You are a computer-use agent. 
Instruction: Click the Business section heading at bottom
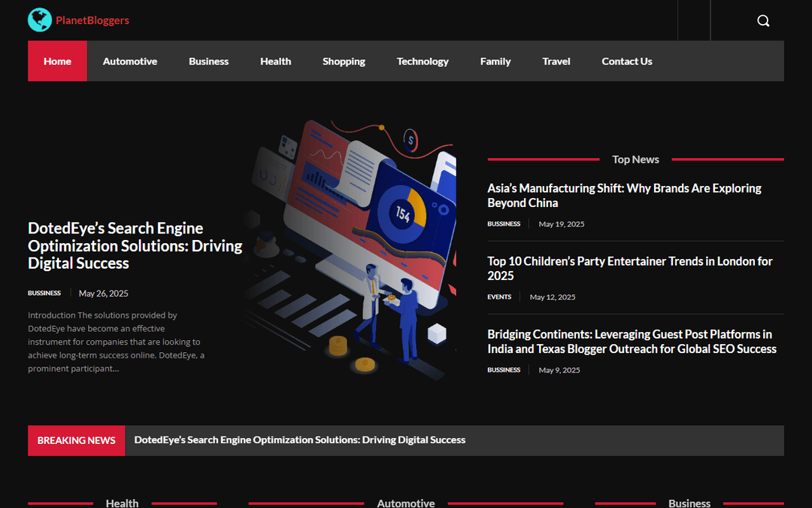coord(689,503)
